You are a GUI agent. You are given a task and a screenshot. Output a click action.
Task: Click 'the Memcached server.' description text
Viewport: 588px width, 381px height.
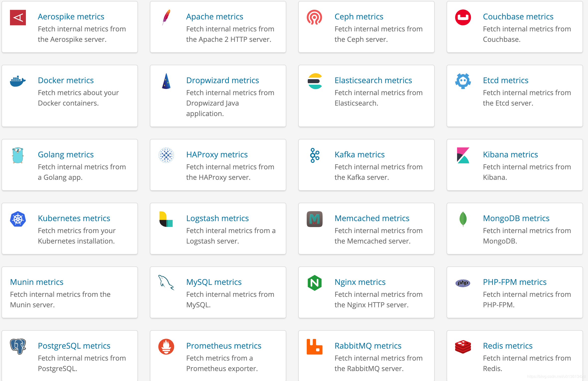point(372,241)
